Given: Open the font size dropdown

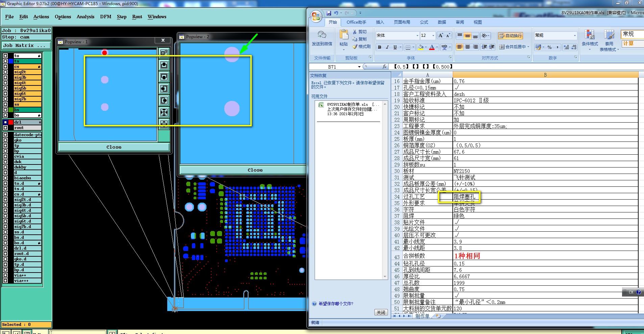Looking at the screenshot, I should click(433, 35).
